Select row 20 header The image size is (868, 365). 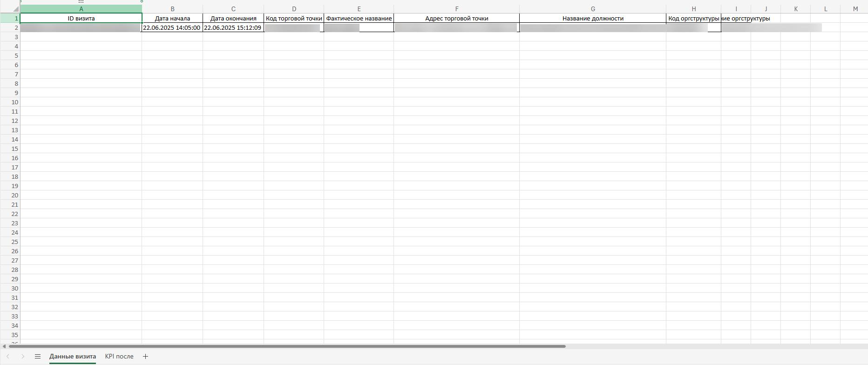pos(10,195)
